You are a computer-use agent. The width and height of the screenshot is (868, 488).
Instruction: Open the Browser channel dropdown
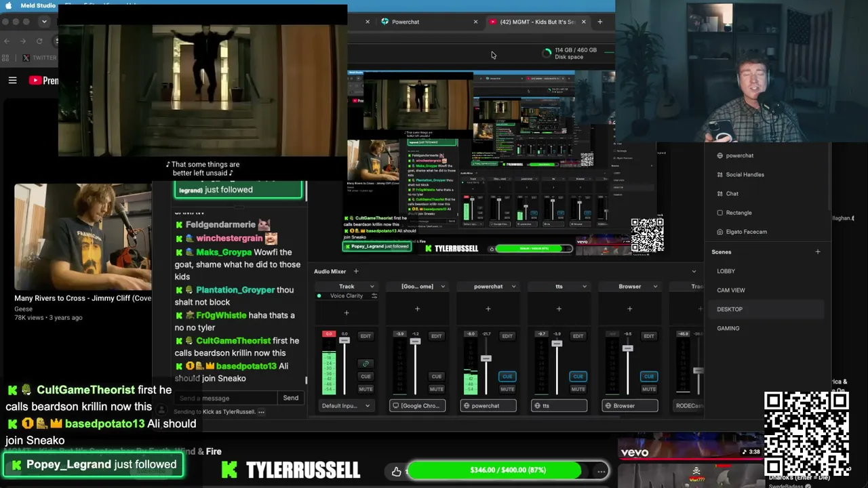[655, 287]
